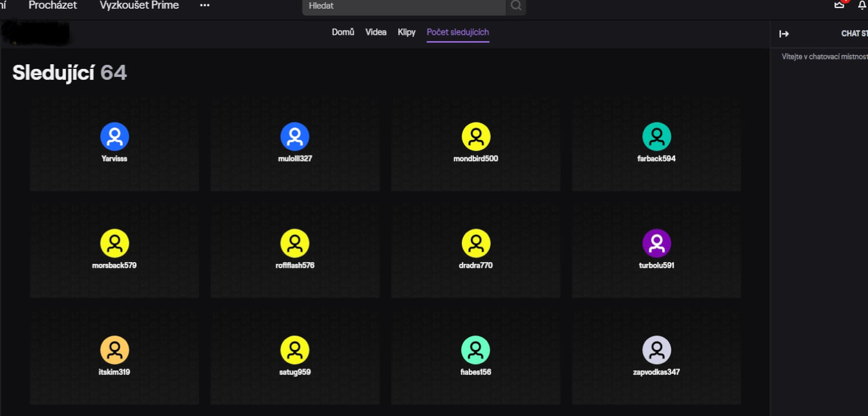868x416 pixels.
Task: Click the Vyzkoušet Prime button
Action: coord(139,5)
